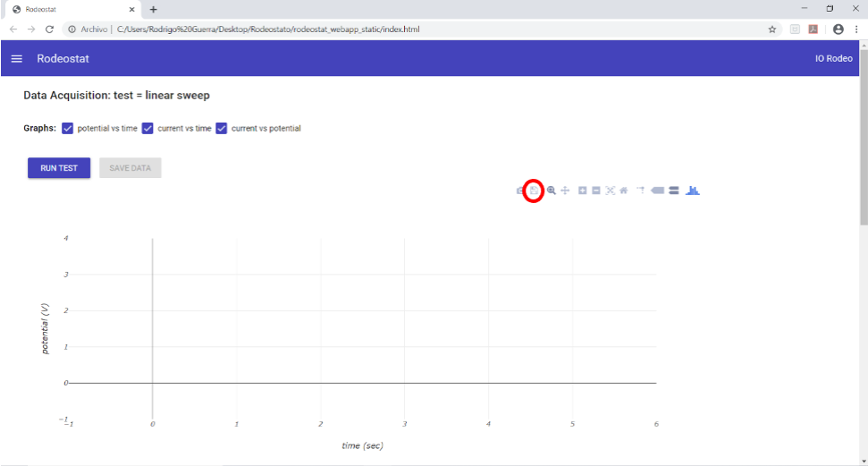Click the camera download plot icon
868x466 pixels.
[x=520, y=191]
